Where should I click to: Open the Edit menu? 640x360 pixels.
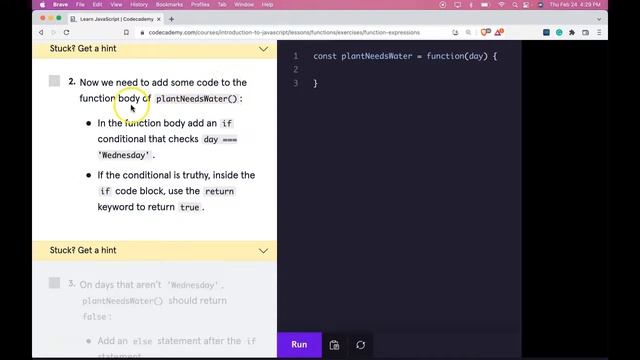pyautogui.click(x=97, y=4)
